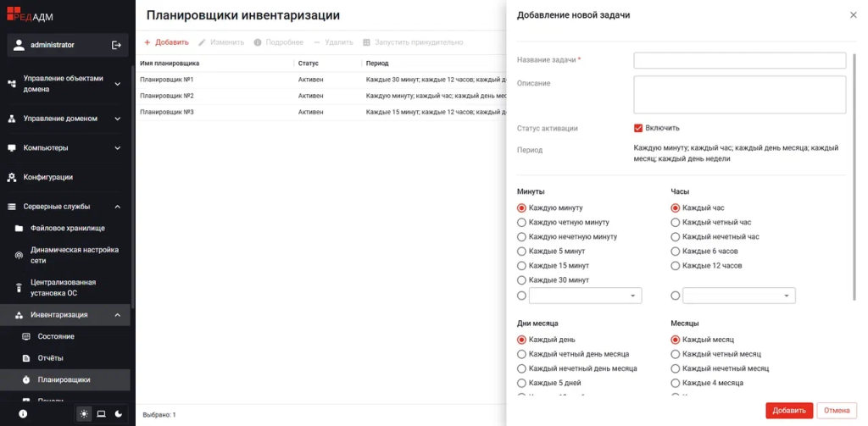Close the new task dialog with X
The image size is (868, 426).
(x=853, y=15)
